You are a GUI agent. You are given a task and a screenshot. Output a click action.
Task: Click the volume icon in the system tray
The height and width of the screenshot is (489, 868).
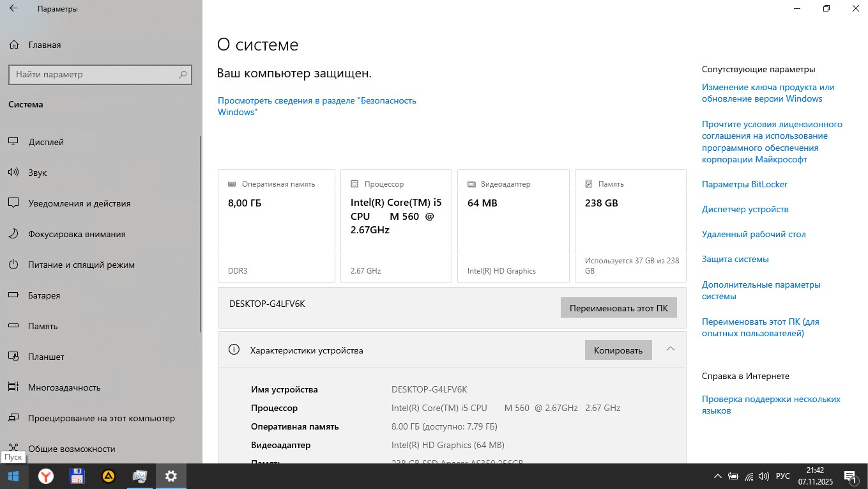(x=764, y=476)
